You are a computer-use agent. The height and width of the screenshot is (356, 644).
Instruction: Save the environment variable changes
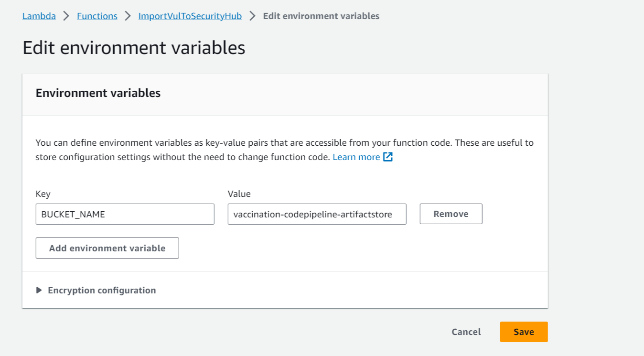pos(524,332)
